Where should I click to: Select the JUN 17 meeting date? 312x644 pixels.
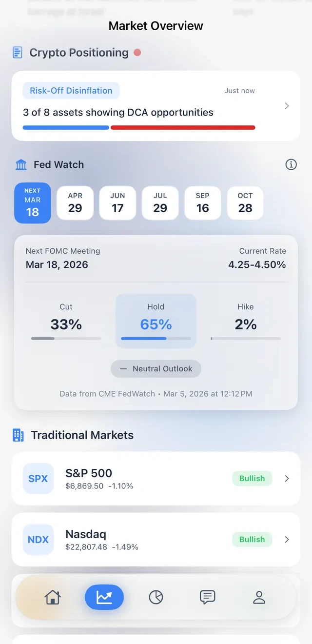point(117,202)
